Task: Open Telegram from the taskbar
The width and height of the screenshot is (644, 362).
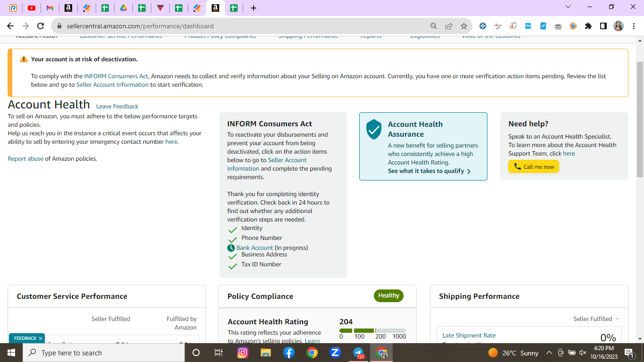Action: click(x=358, y=353)
